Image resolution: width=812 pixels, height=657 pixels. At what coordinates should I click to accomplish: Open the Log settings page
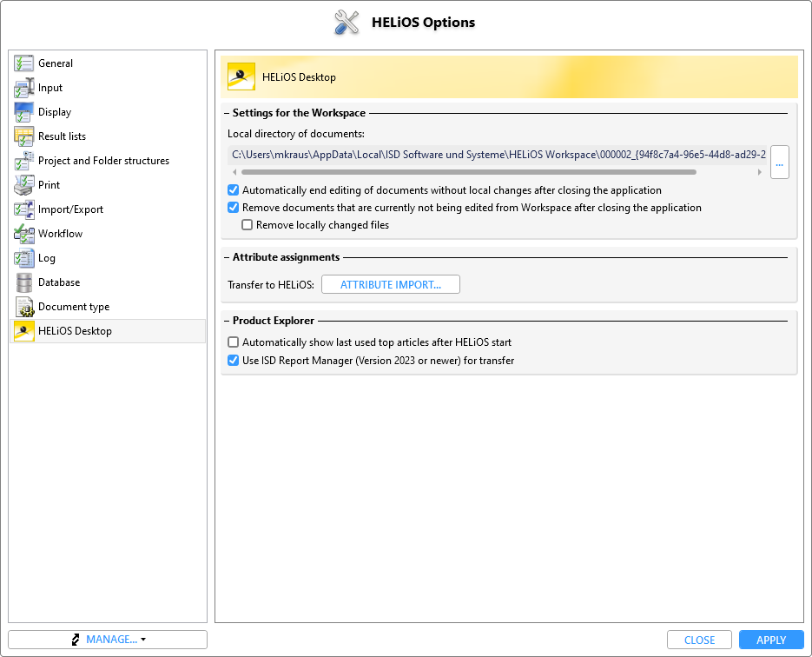pyautogui.click(x=108, y=258)
